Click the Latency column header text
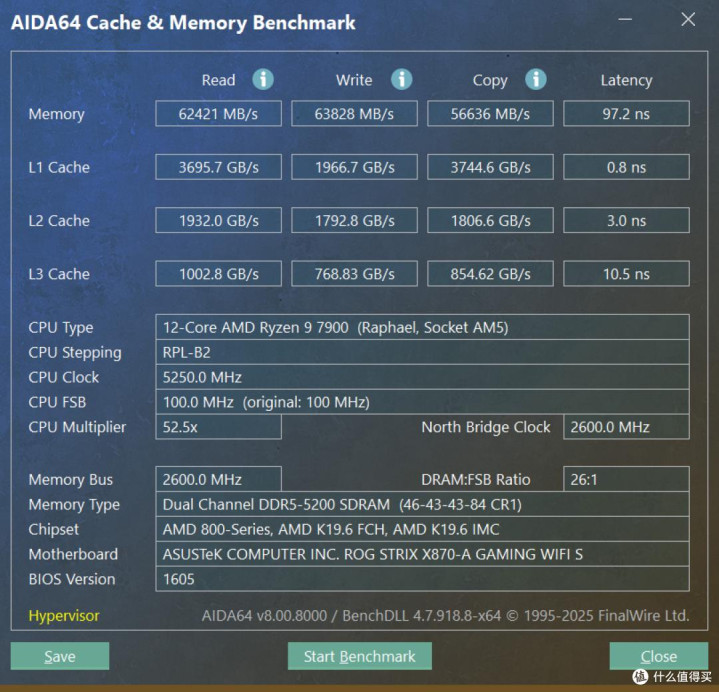Screen dimensions: 719x692 [x=626, y=80]
